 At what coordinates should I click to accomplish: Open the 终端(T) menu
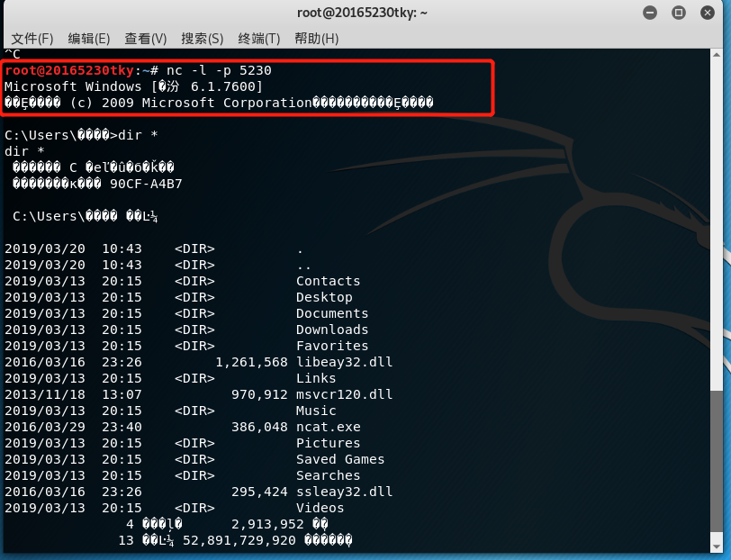[x=258, y=38]
